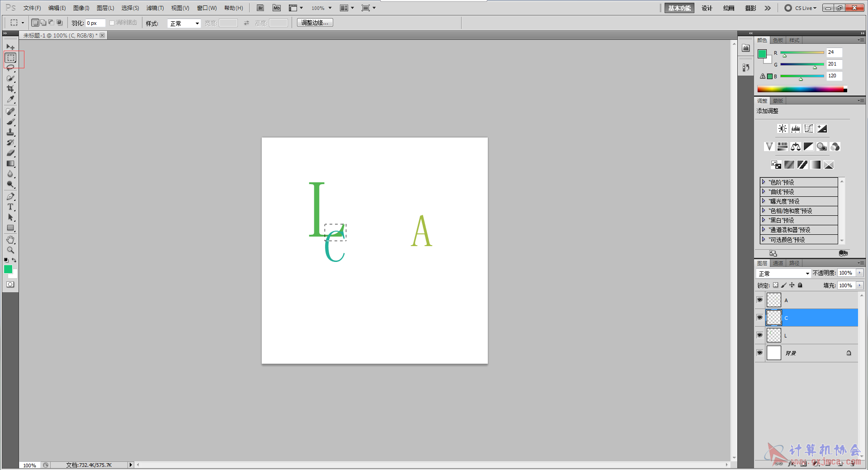
Task: Switch to the 色板 tab
Action: 778,40
